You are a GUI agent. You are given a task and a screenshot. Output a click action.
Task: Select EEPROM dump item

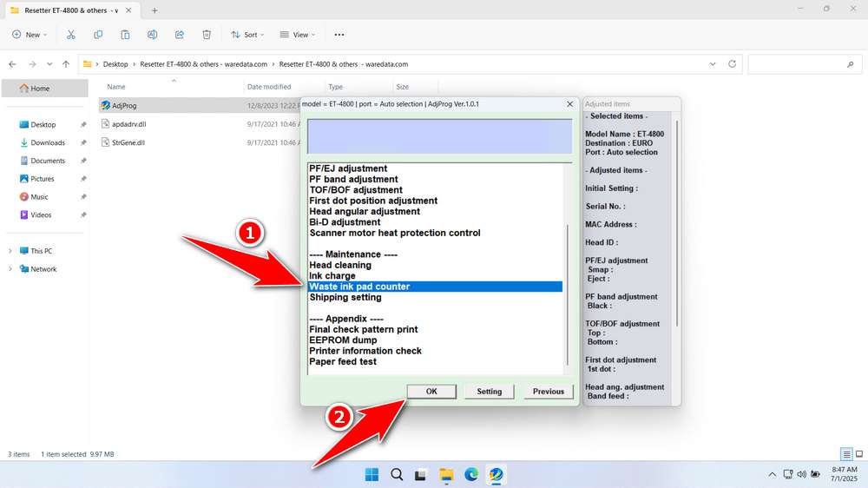point(343,340)
